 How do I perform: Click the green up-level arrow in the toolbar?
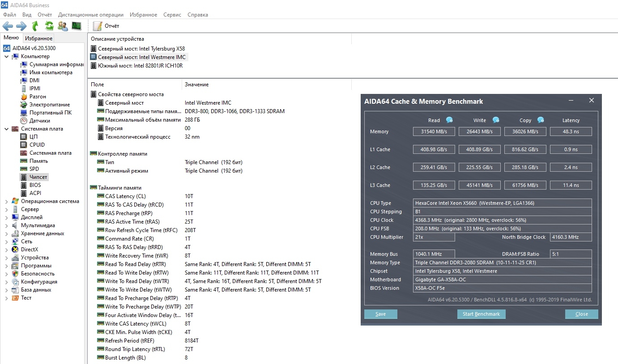pos(35,26)
